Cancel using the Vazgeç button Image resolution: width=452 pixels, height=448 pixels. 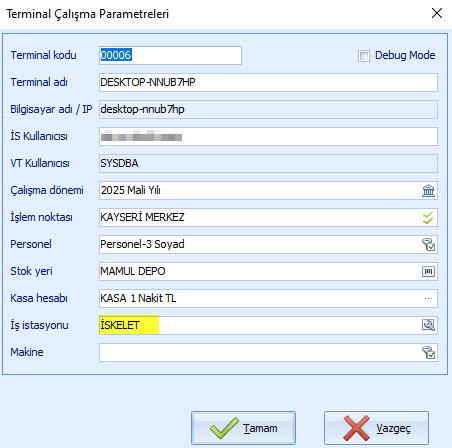coord(376,428)
